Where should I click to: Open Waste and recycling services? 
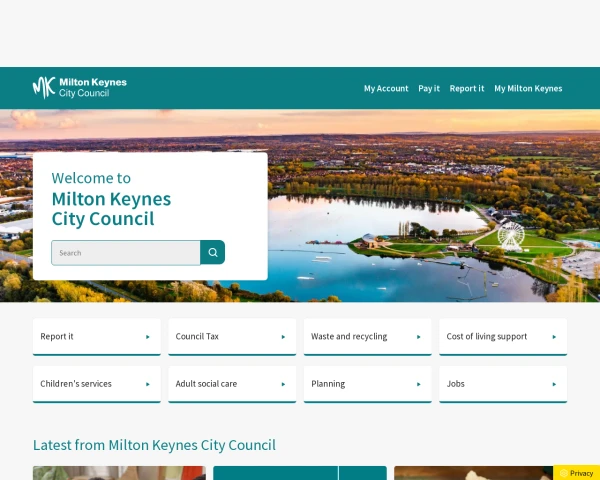(368, 336)
